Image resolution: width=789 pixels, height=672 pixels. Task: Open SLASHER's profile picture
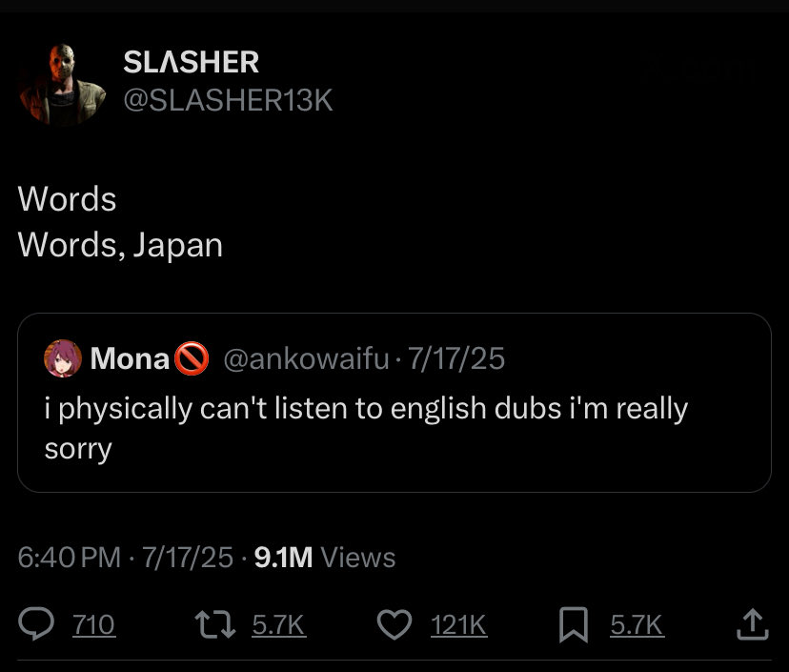pos(62,84)
